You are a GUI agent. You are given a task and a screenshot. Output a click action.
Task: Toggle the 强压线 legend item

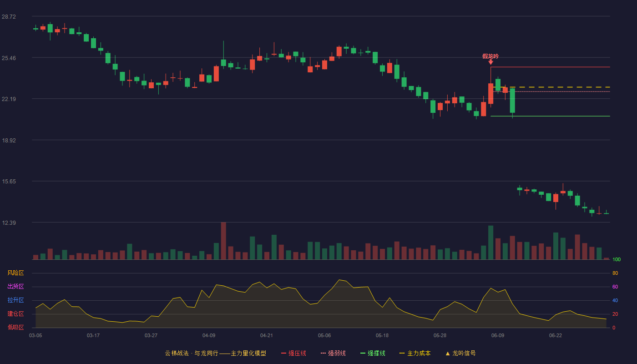[293, 353]
